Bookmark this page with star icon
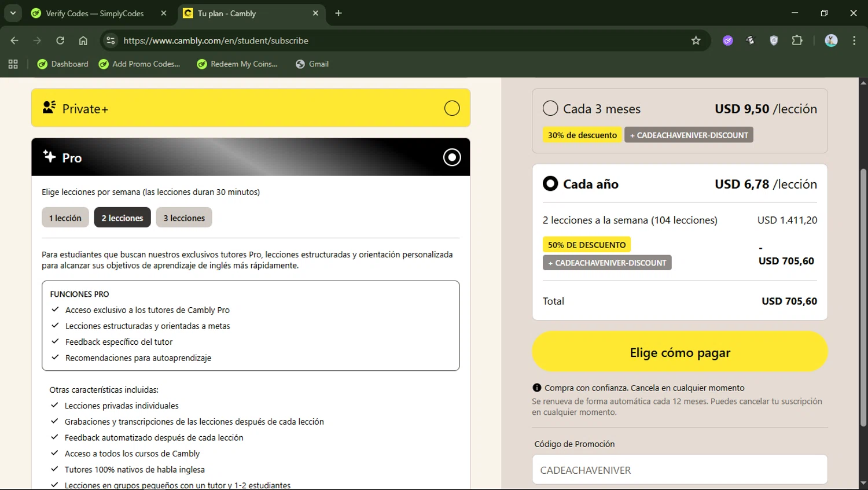Screen dimensions: 868x490 coord(696,40)
